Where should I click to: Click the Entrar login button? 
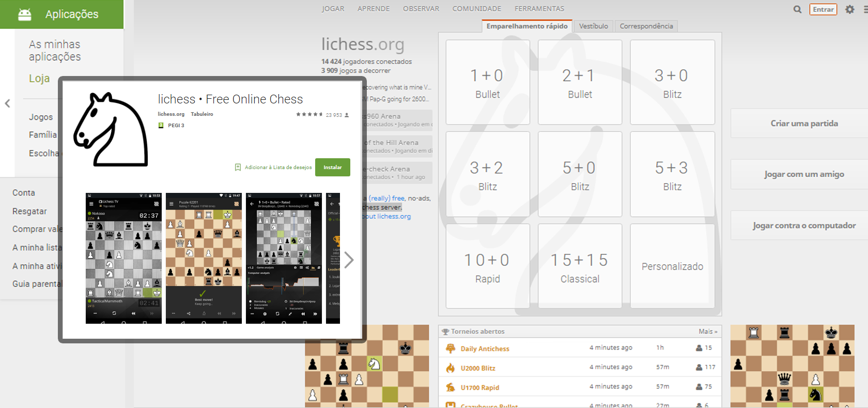[823, 9]
